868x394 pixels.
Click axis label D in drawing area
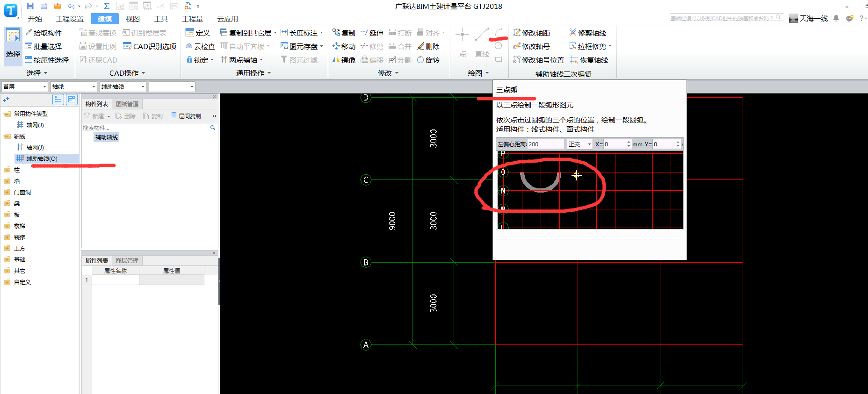click(x=366, y=98)
